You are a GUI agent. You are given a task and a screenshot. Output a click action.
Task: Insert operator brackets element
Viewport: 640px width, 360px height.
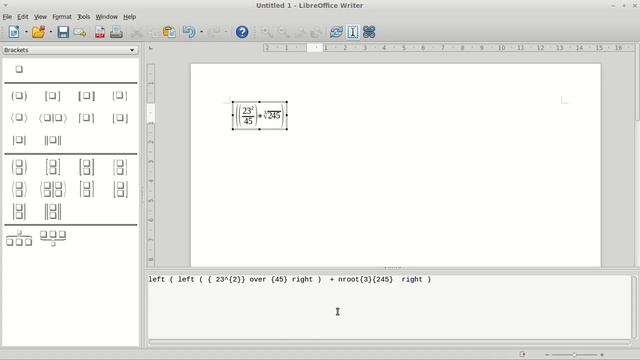53,118
